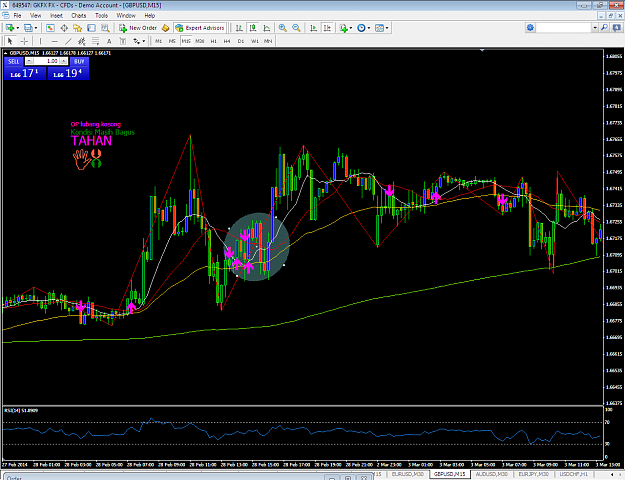Image resolution: width=625 pixels, height=480 pixels.
Task: Click the lot volume input field
Action: (47, 61)
